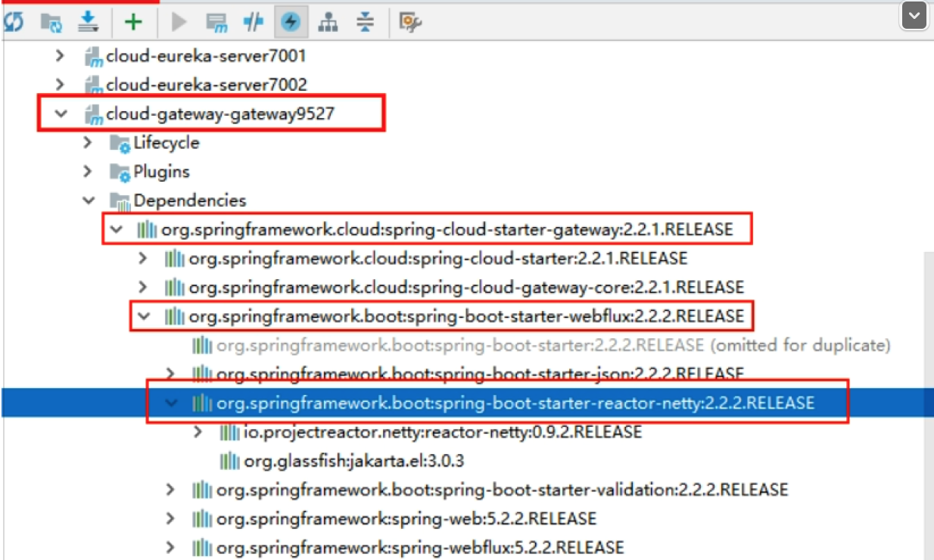The width and height of the screenshot is (934, 560).
Task: Expand io.projectreactor.netty:reactor-netty arrow
Action: (198, 432)
